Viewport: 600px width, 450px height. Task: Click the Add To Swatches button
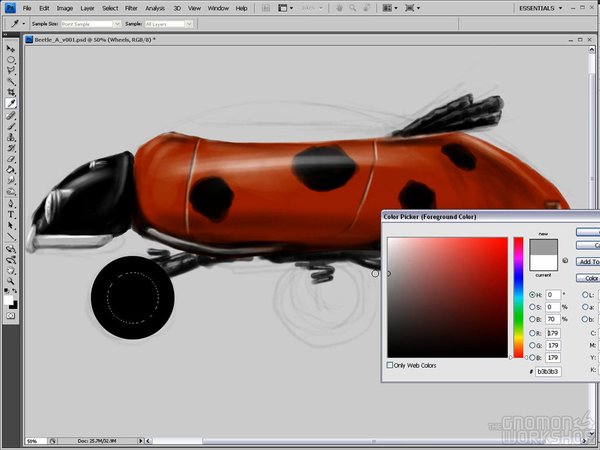[x=588, y=262]
